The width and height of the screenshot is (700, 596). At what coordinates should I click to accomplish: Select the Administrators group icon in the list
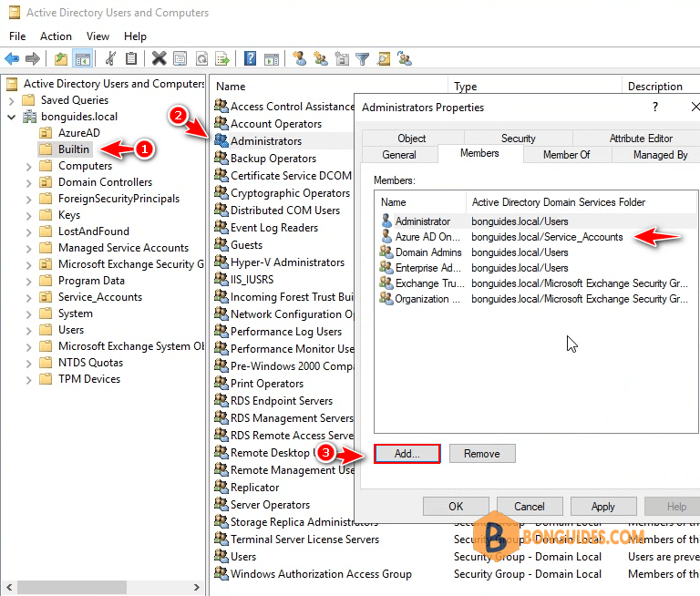click(x=221, y=140)
